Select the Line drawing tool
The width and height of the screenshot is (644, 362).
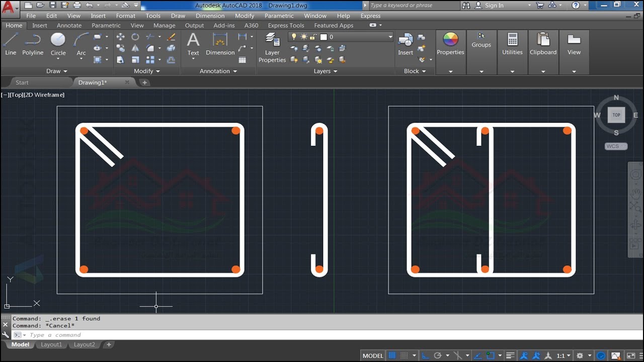[11, 44]
